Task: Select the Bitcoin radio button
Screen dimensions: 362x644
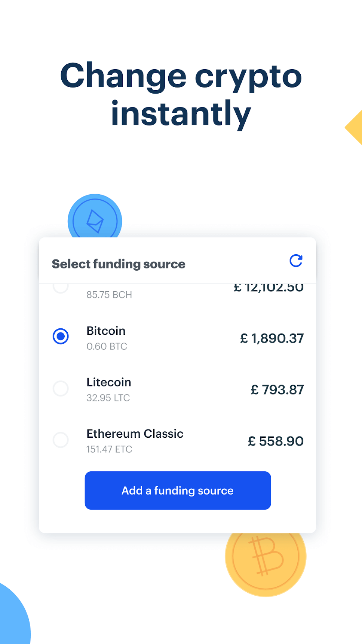Action: (61, 336)
